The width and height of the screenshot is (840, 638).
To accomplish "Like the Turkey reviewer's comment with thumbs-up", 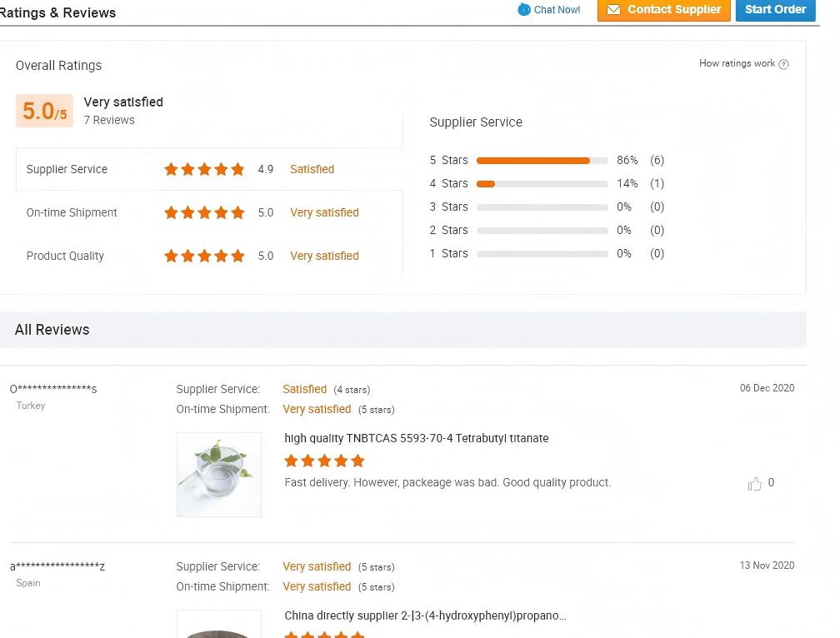I will pos(754,484).
